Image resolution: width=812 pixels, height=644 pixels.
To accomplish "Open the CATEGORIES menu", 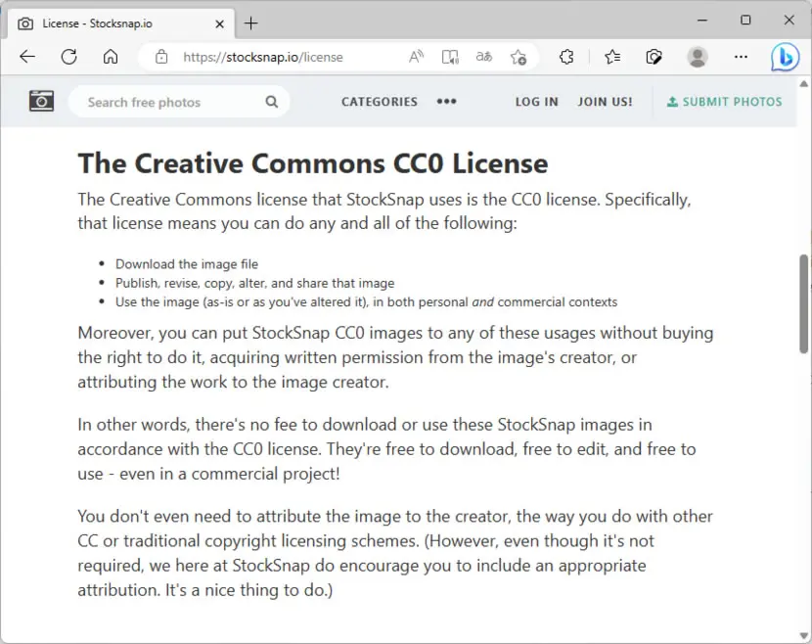I will tap(379, 102).
